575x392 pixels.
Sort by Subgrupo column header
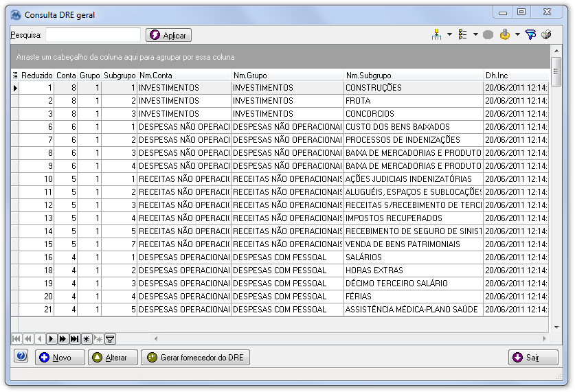pyautogui.click(x=120, y=76)
